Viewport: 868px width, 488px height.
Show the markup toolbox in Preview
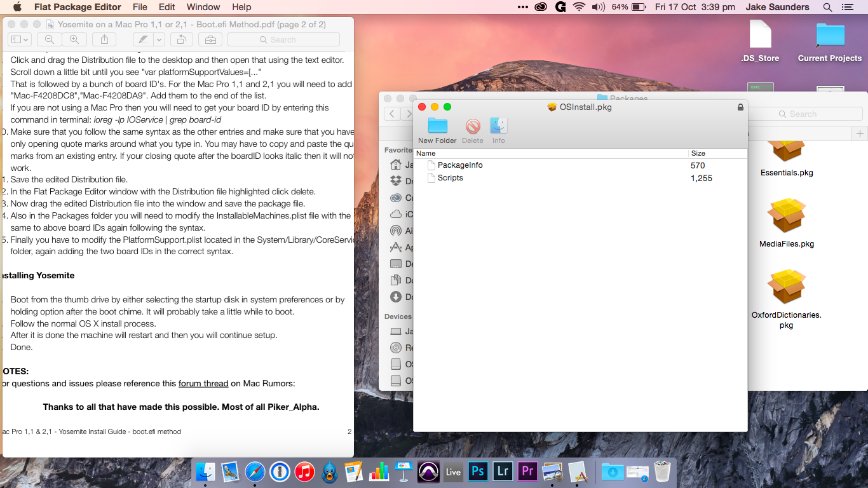point(210,39)
